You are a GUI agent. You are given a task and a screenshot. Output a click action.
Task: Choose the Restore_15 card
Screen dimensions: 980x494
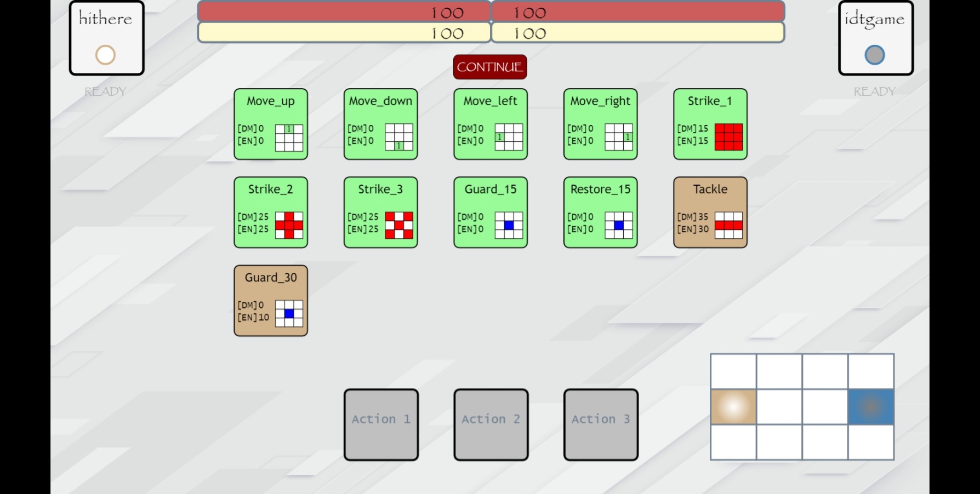(x=600, y=212)
